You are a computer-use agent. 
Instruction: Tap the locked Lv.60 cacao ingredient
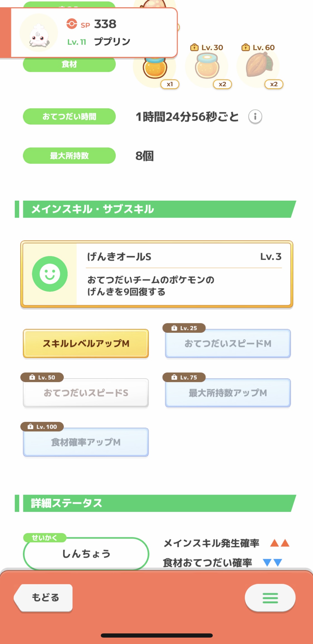[x=259, y=66]
